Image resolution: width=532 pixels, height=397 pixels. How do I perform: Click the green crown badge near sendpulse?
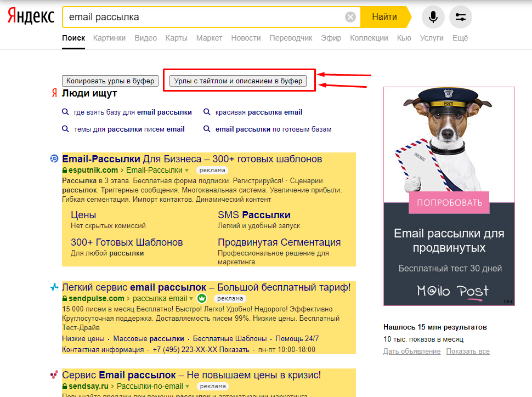(202, 298)
